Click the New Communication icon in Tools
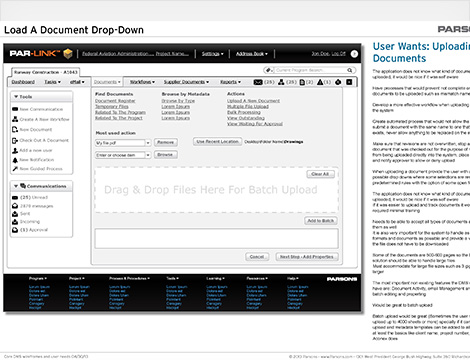This screenshot has width=470, height=360. click(x=15, y=109)
